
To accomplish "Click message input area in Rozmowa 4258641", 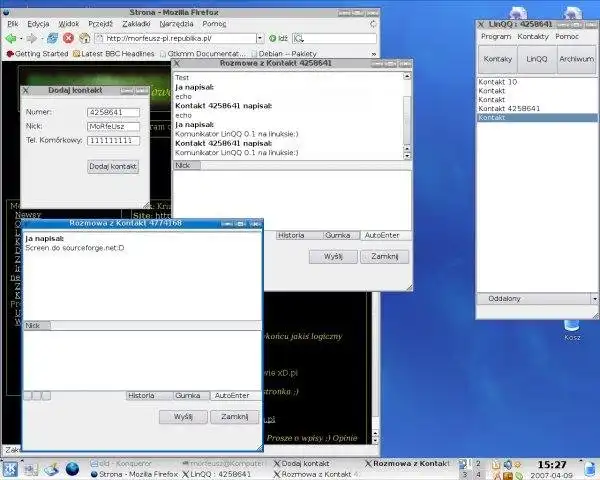I will pyautogui.click(x=292, y=200).
